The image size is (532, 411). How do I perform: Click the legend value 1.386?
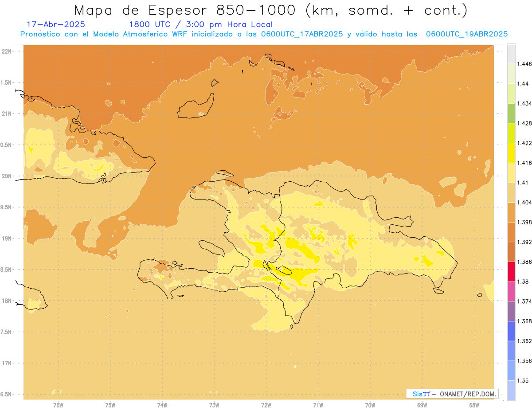click(524, 262)
